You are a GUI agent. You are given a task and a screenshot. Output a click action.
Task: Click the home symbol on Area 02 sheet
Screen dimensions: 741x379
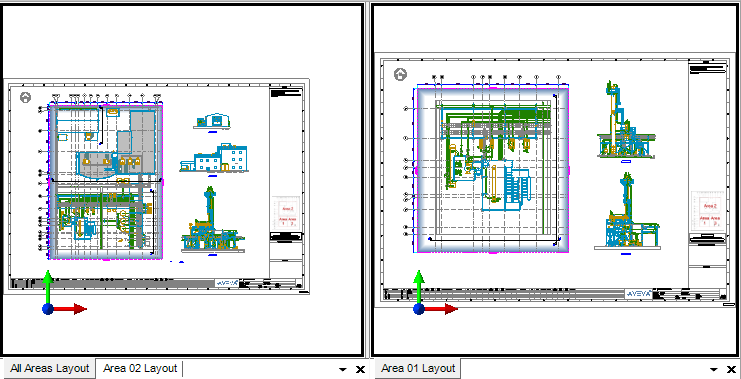pos(26,98)
